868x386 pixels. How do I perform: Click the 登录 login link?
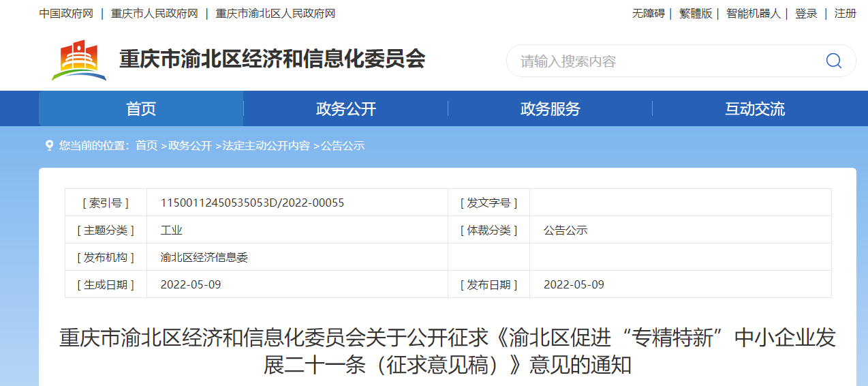(806, 14)
